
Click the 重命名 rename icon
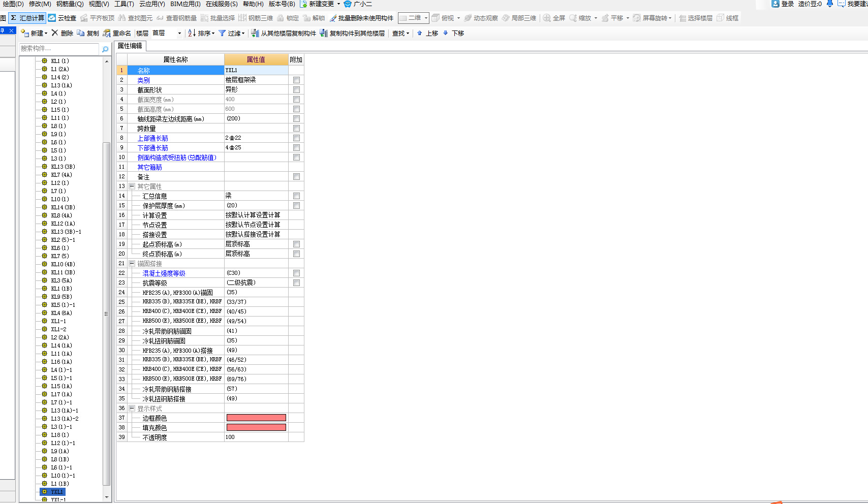(x=107, y=33)
